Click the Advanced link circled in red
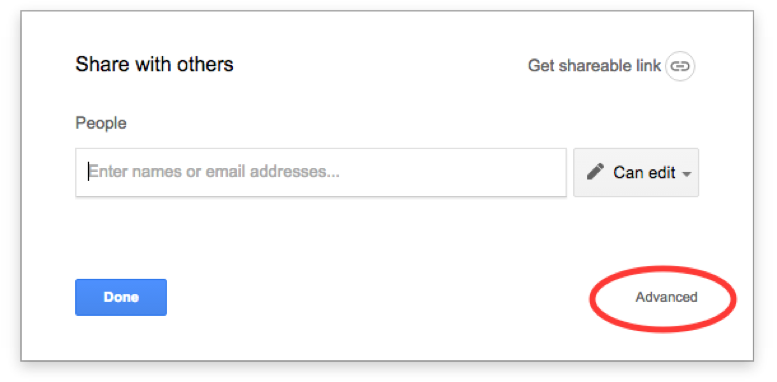The width and height of the screenshot is (777, 382). click(x=666, y=297)
